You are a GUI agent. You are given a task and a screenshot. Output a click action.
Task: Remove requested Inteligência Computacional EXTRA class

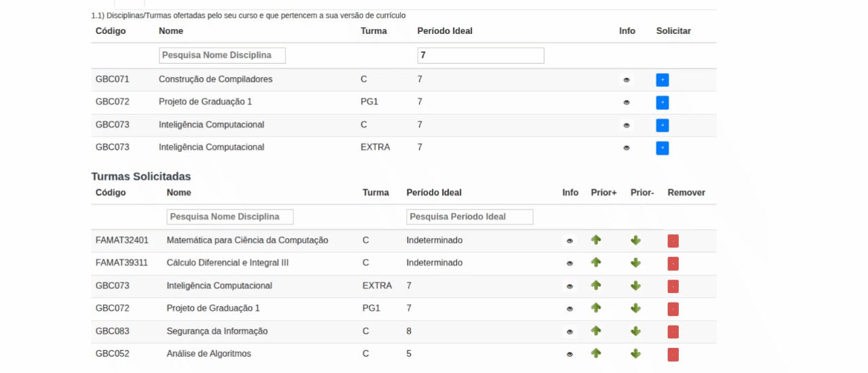(673, 286)
